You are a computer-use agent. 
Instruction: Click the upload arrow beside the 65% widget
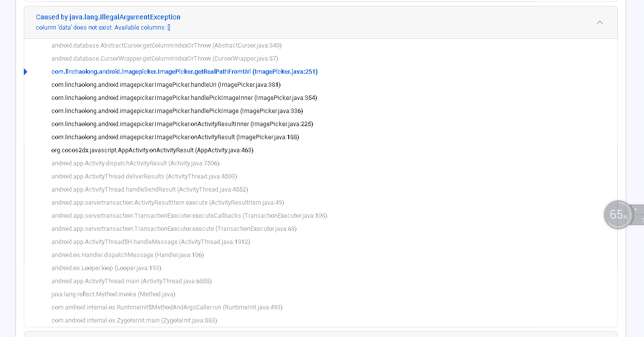coord(636,209)
